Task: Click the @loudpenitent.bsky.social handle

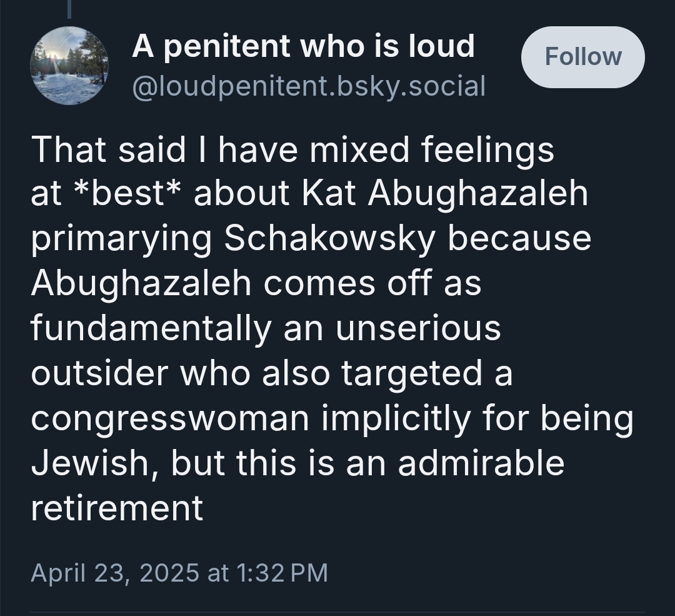Action: 308,86
